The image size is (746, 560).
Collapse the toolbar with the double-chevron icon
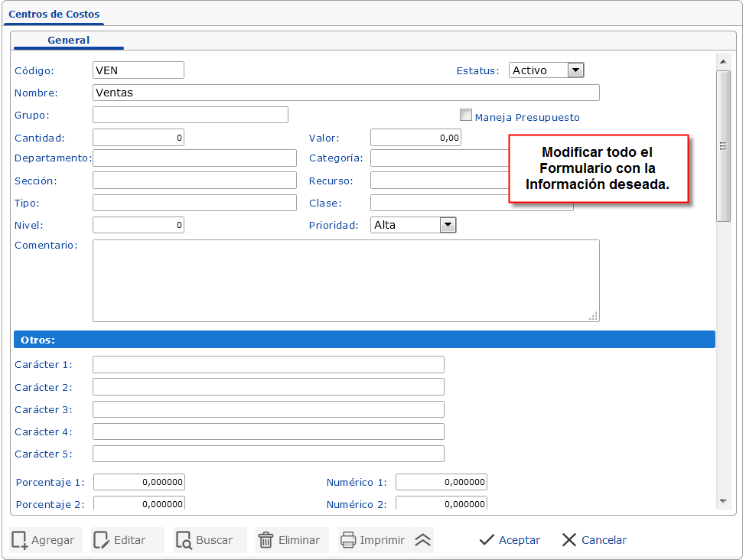pyautogui.click(x=421, y=540)
